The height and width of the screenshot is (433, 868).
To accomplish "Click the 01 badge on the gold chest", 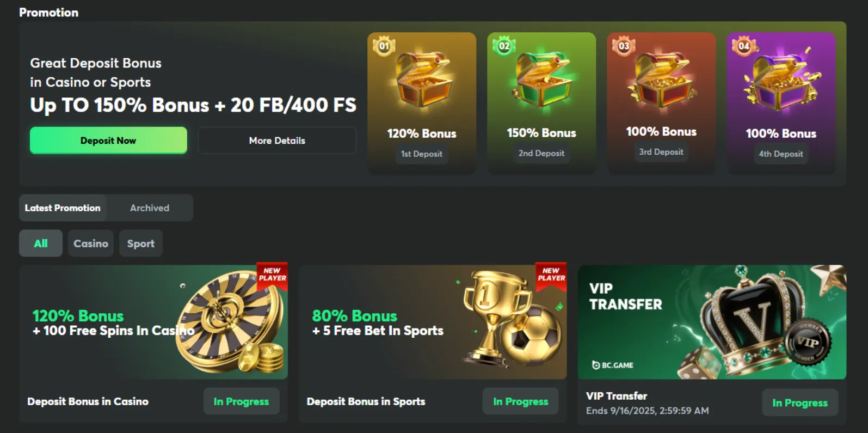I will click(x=384, y=46).
